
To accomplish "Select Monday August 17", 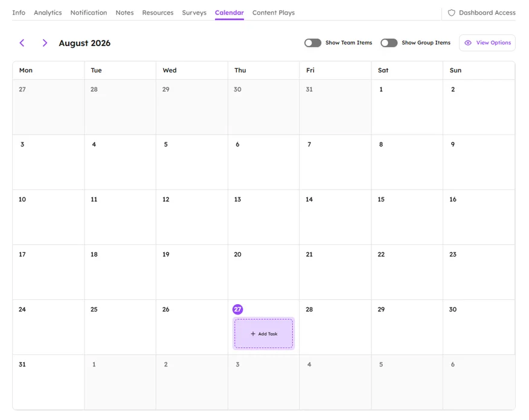I will pyautogui.click(x=48, y=272).
